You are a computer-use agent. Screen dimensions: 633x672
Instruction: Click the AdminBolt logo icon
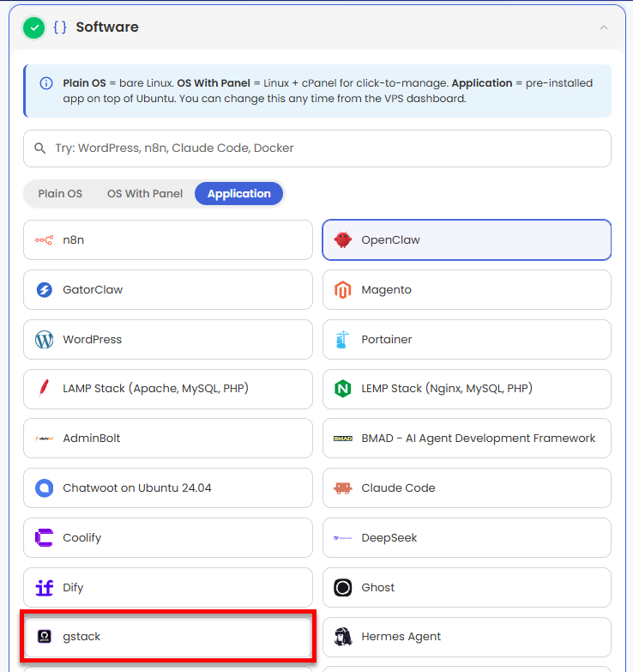(x=44, y=438)
